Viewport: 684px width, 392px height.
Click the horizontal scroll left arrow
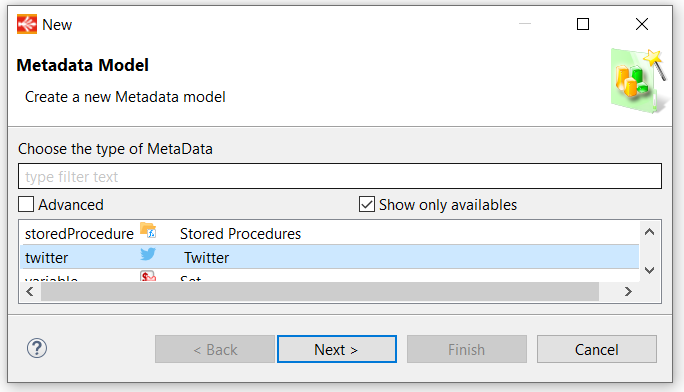click(30, 291)
